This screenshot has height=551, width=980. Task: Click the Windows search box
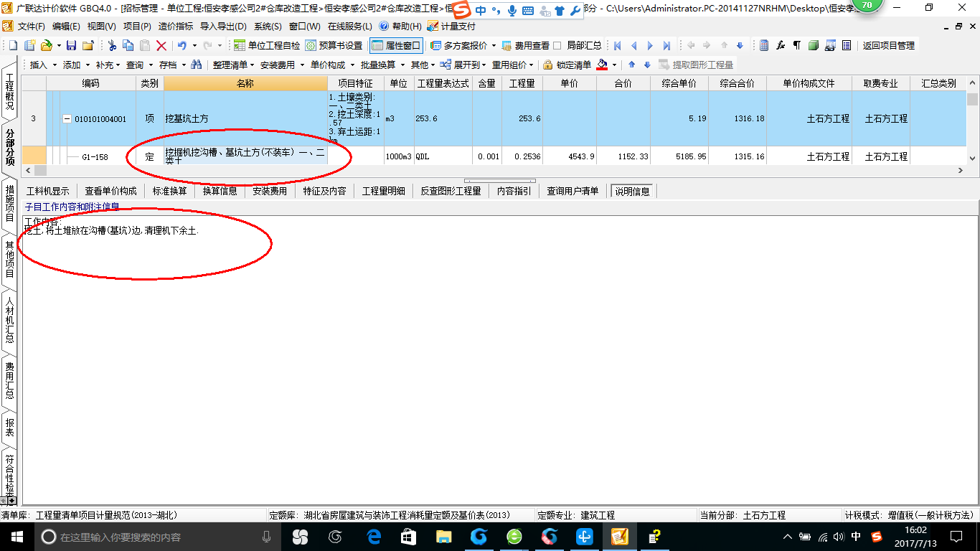click(156, 537)
